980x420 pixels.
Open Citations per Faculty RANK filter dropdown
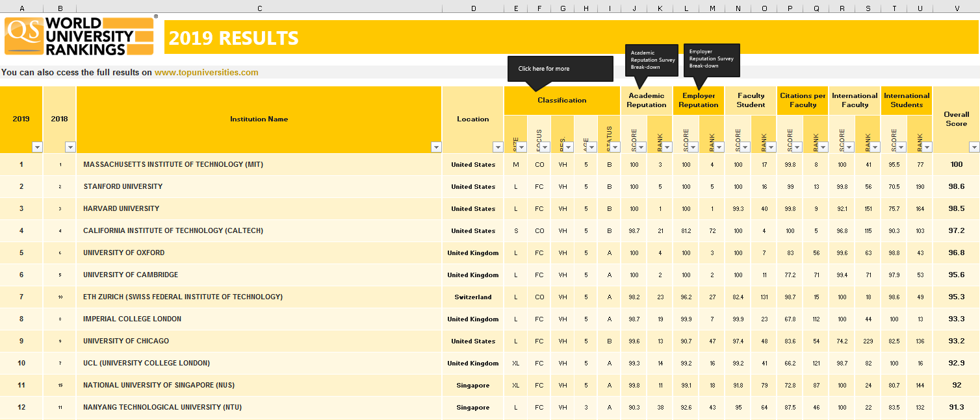(x=823, y=147)
